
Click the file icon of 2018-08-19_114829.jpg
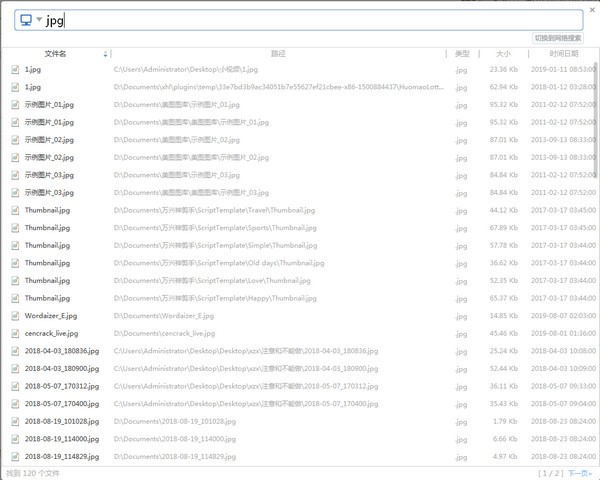(15, 456)
